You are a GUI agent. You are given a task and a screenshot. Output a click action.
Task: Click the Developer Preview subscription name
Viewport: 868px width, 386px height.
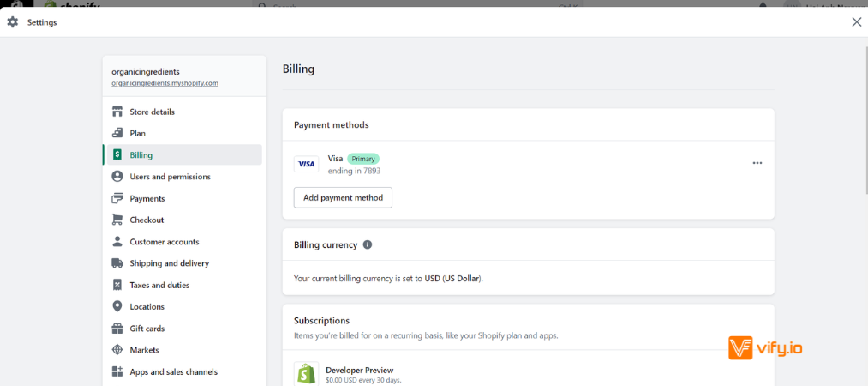pos(360,370)
